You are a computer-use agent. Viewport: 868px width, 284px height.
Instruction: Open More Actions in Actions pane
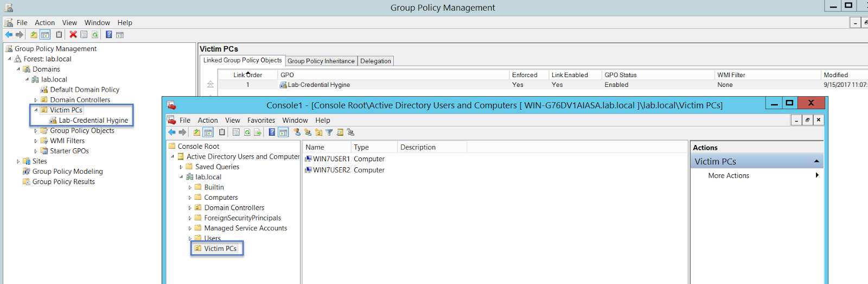(729, 176)
